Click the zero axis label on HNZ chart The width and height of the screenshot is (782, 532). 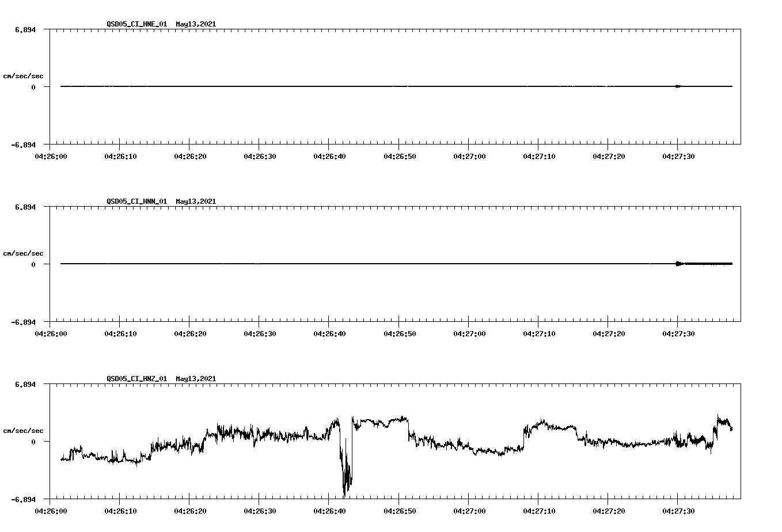[33, 442]
